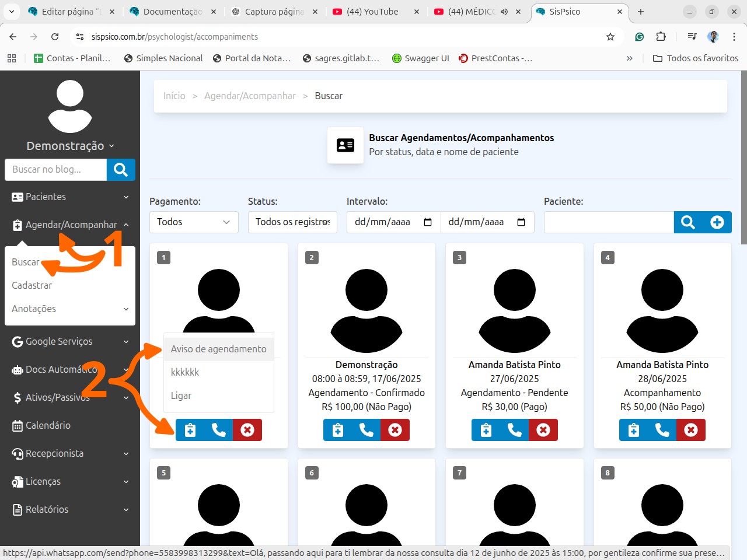The width and height of the screenshot is (747, 560).
Task: Open the Pagamento dropdown
Action: click(194, 222)
